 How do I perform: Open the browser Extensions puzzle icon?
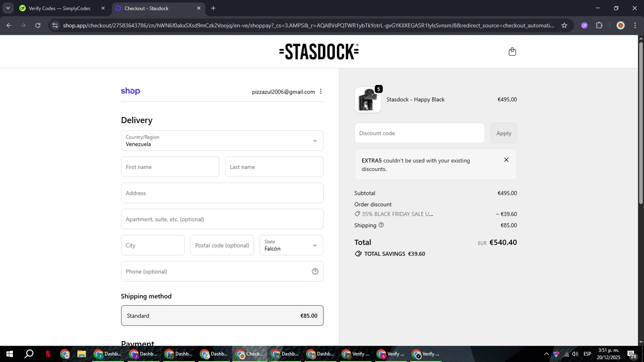pos(599,25)
